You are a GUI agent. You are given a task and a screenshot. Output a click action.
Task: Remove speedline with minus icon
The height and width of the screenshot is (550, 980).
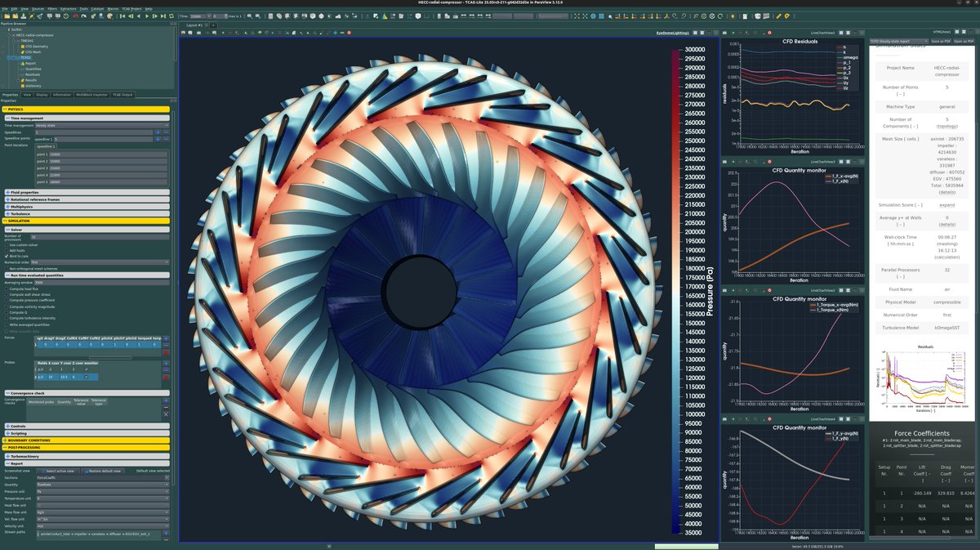[166, 132]
